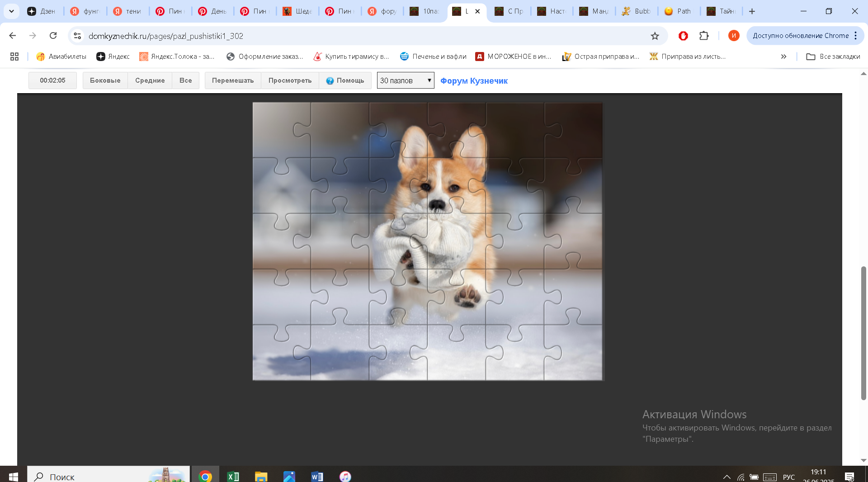The width and height of the screenshot is (868, 482).
Task: Click the puzzle timer showing 00:02:05
Action: [x=52, y=80]
